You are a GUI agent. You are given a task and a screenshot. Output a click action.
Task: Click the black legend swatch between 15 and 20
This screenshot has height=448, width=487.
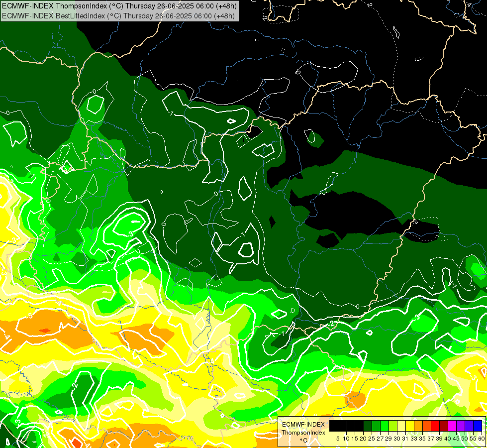(359, 426)
